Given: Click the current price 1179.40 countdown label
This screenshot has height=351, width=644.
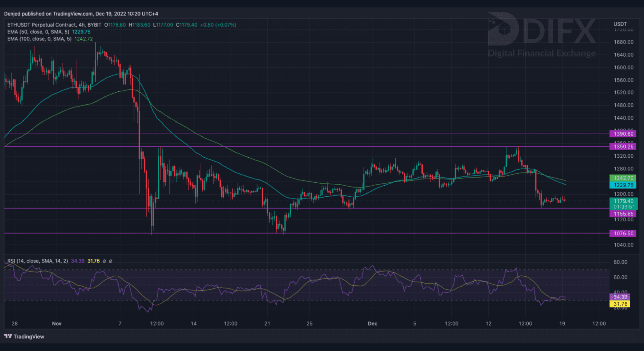Looking at the screenshot, I should point(623,204).
